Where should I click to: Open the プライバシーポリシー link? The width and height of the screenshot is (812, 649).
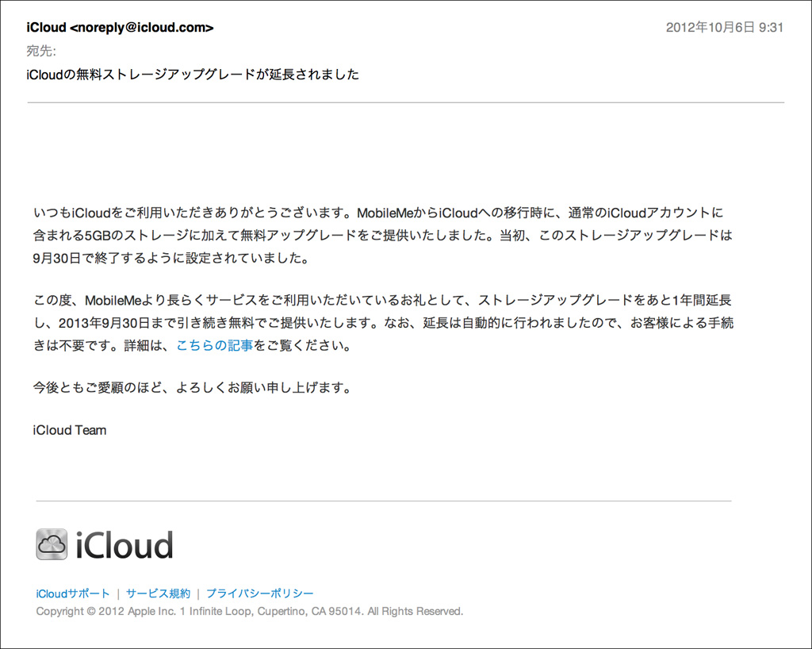pos(260,593)
